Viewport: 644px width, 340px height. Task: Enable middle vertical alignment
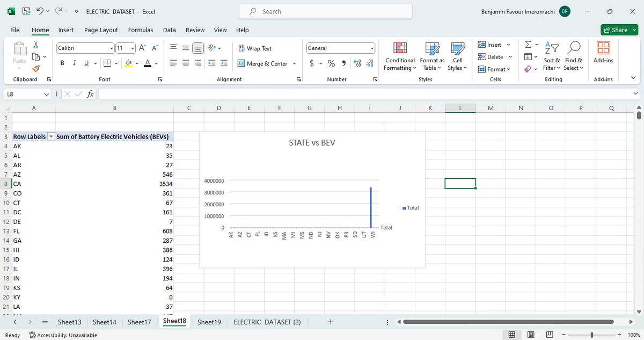click(186, 48)
